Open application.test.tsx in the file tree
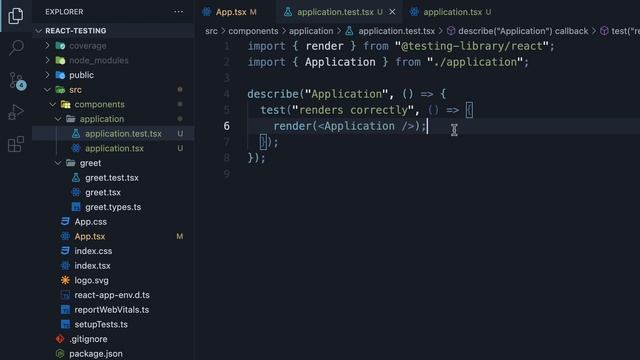This screenshot has height=360, width=640. pos(123,133)
